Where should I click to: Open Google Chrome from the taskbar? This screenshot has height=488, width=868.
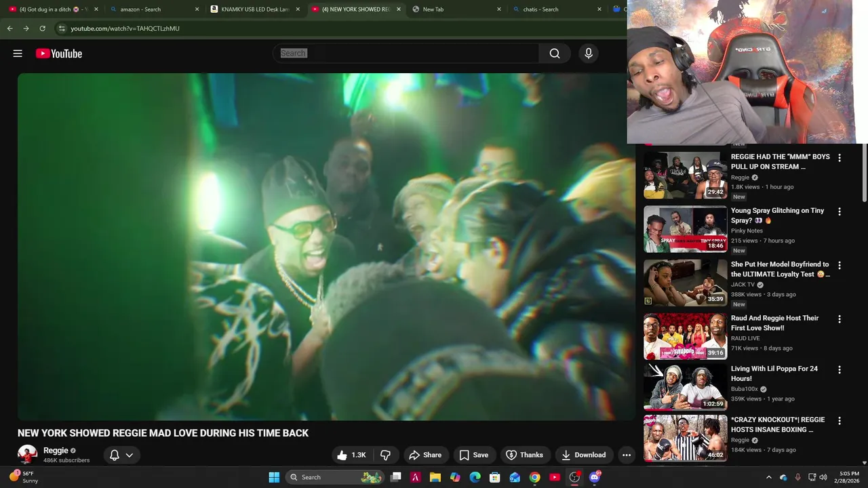click(535, 477)
